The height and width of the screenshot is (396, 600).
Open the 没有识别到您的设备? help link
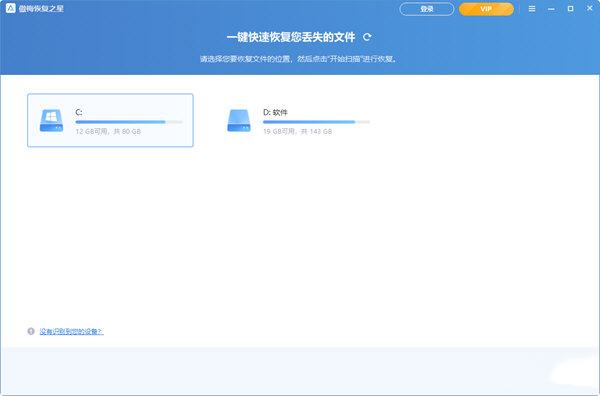point(72,331)
